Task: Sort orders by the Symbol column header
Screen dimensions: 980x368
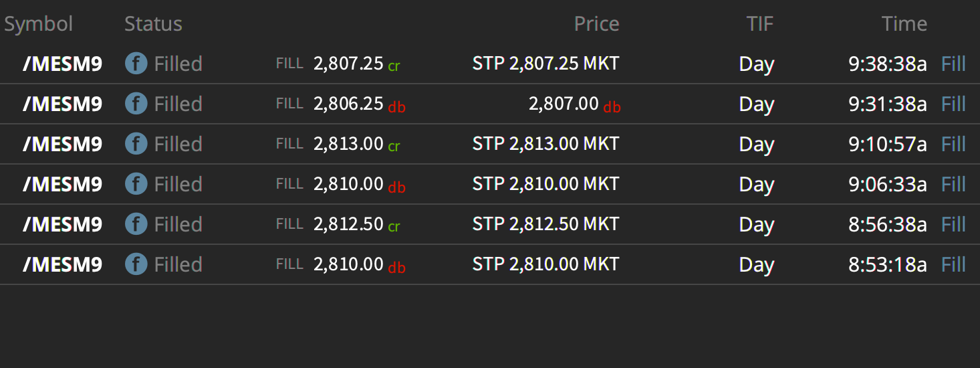Action: click(x=39, y=24)
